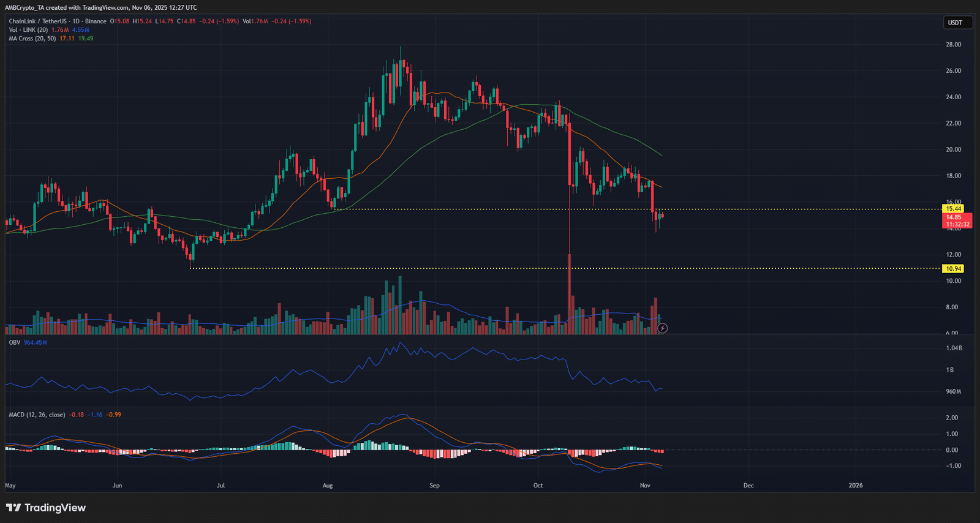Click 1B on the OBV axis

(x=950, y=370)
